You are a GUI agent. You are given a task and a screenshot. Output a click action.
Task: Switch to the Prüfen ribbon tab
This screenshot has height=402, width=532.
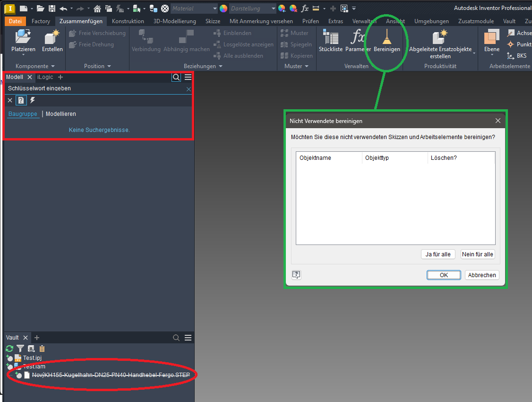click(310, 21)
